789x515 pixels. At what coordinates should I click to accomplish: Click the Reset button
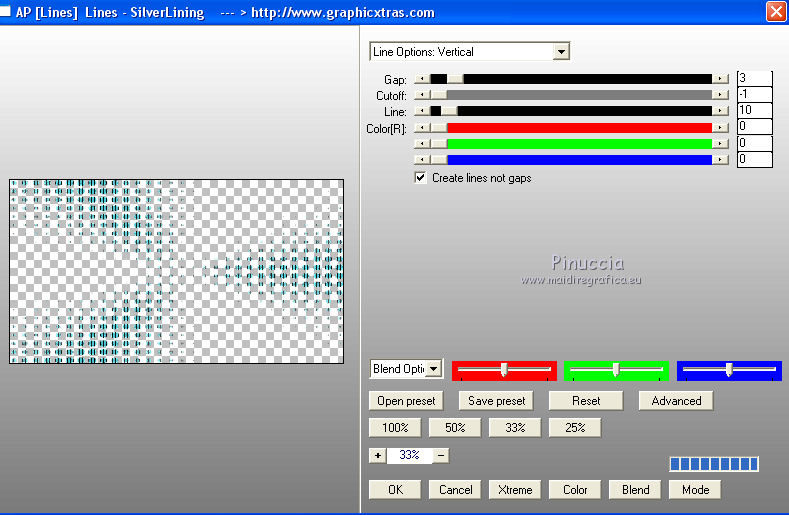coord(586,401)
